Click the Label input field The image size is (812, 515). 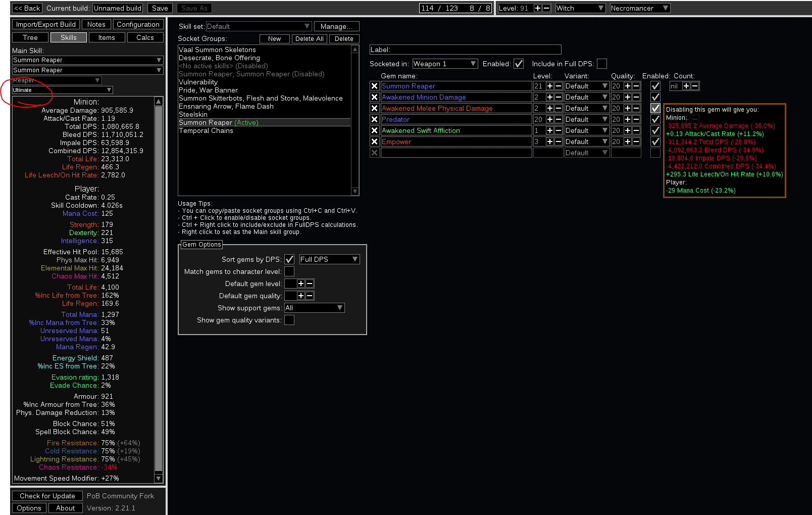pos(465,50)
